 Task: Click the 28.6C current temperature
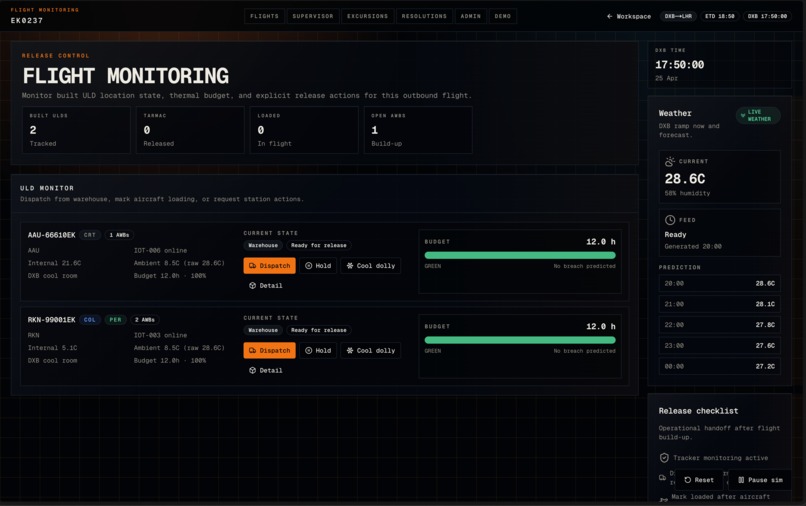click(x=685, y=179)
